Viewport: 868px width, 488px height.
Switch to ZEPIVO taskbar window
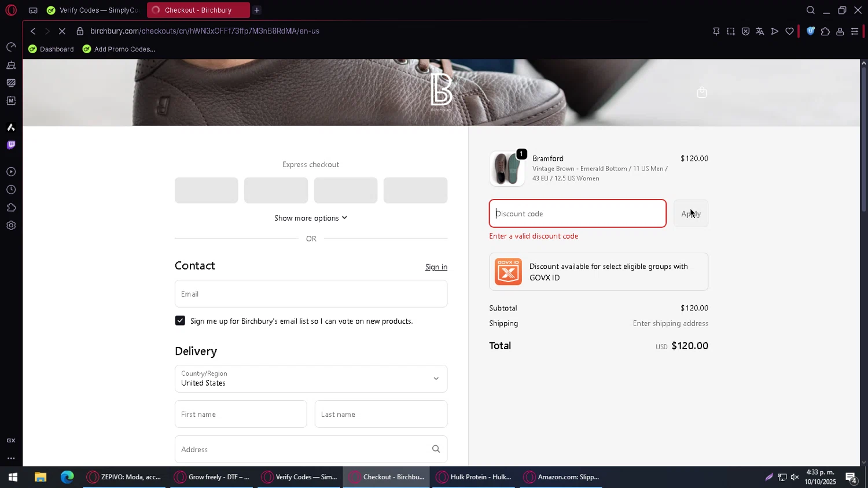click(x=124, y=477)
